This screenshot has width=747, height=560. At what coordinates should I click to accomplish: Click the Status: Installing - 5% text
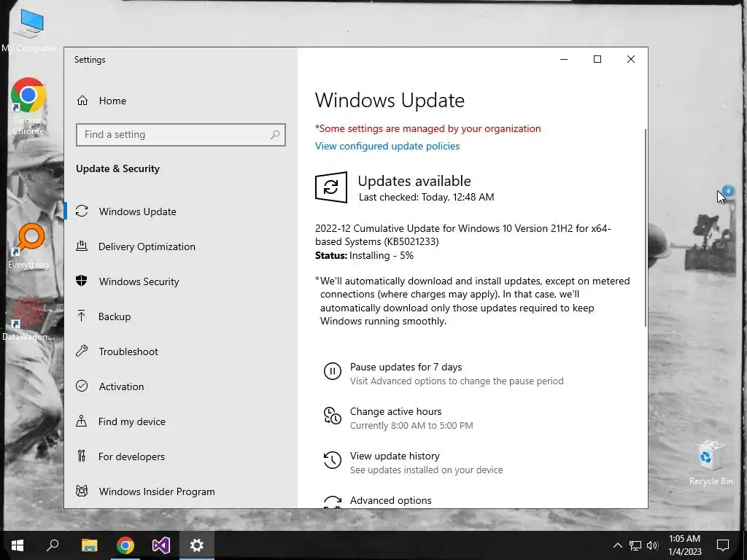coord(364,255)
